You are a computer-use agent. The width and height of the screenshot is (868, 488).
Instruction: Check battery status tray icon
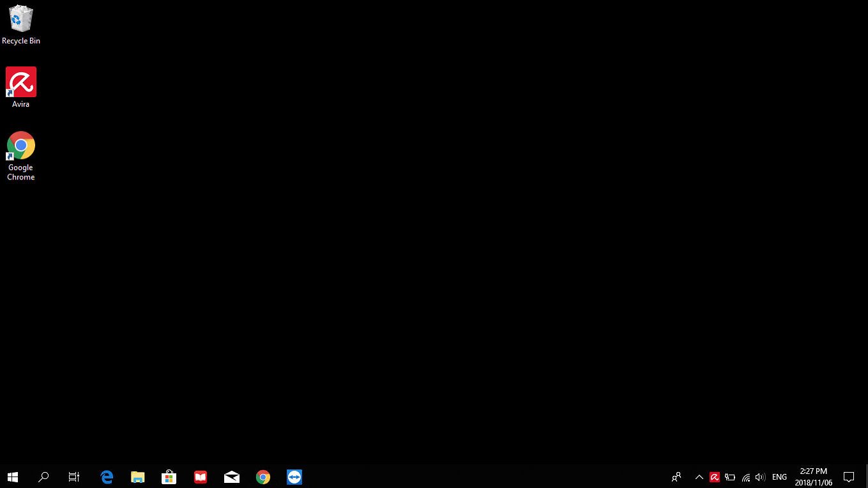click(x=730, y=477)
